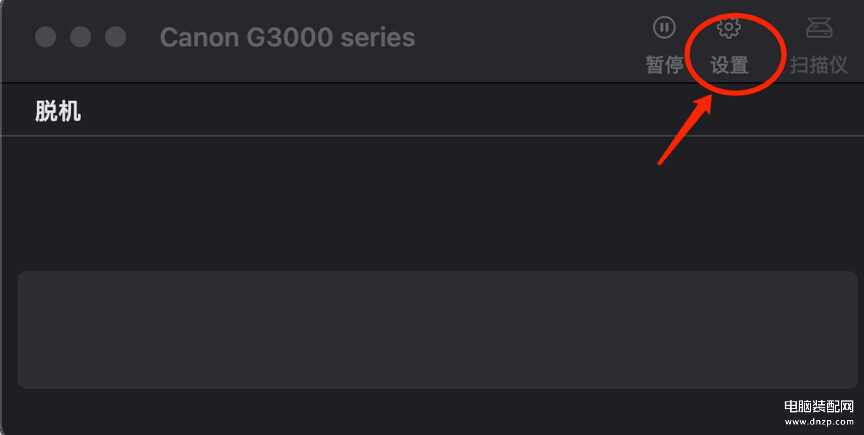The width and height of the screenshot is (864, 435).
Task: Click the 扫描仪 text label
Action: pos(819,65)
